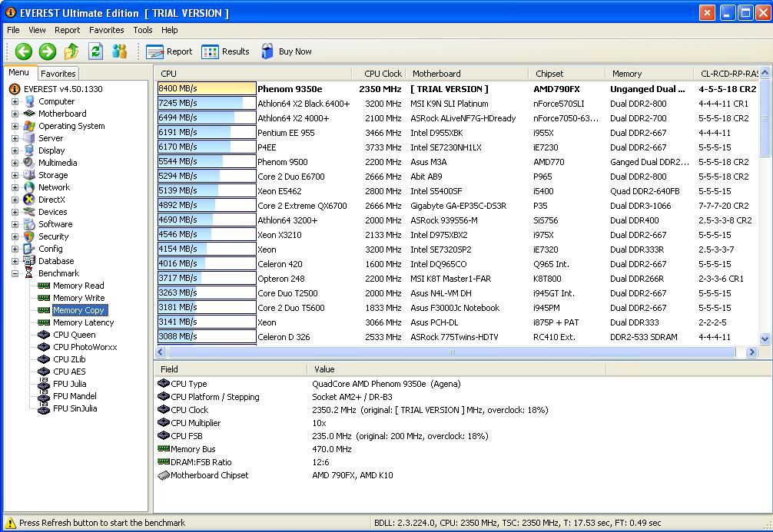The width and height of the screenshot is (773, 532).
Task: Open the benchmark Results from the toolbar
Action: [x=225, y=51]
